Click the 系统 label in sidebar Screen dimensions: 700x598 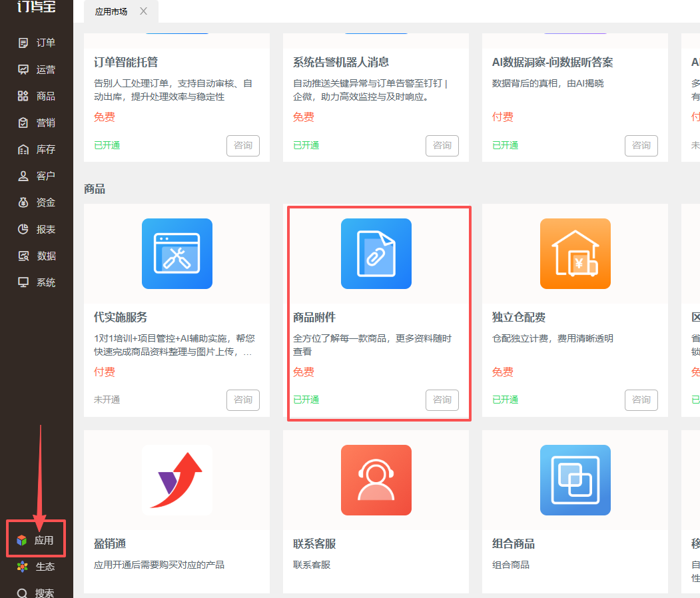pos(45,282)
